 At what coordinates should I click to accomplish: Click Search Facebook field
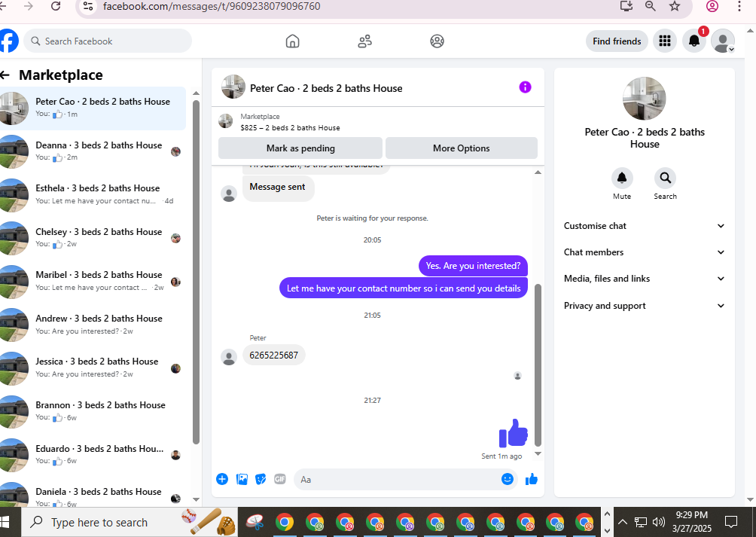click(x=108, y=41)
